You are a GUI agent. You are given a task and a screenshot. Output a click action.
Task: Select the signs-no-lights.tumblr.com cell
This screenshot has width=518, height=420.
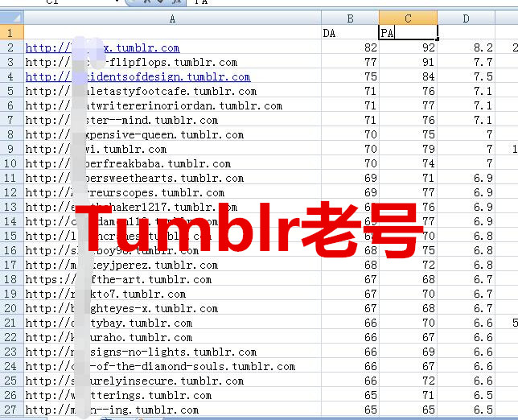(172, 352)
